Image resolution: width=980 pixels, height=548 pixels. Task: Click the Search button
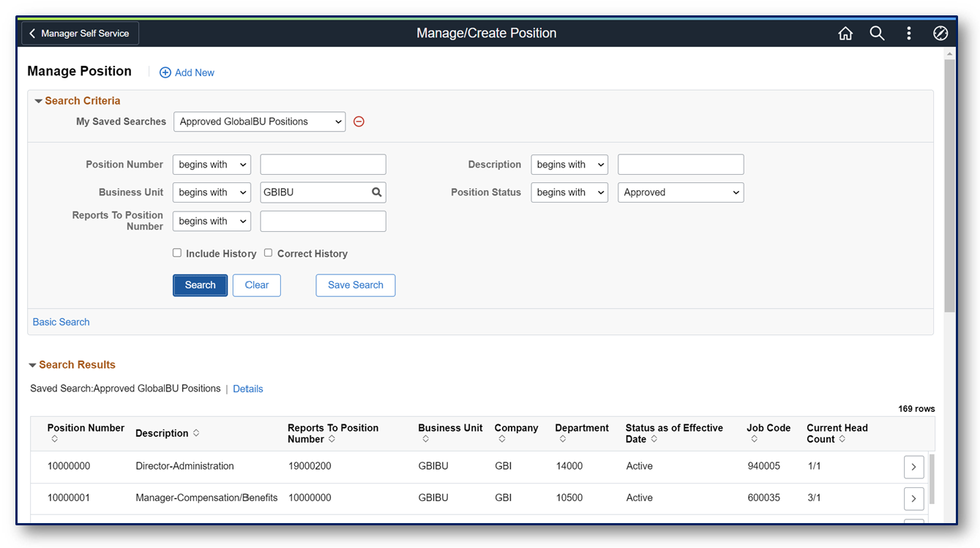200,285
